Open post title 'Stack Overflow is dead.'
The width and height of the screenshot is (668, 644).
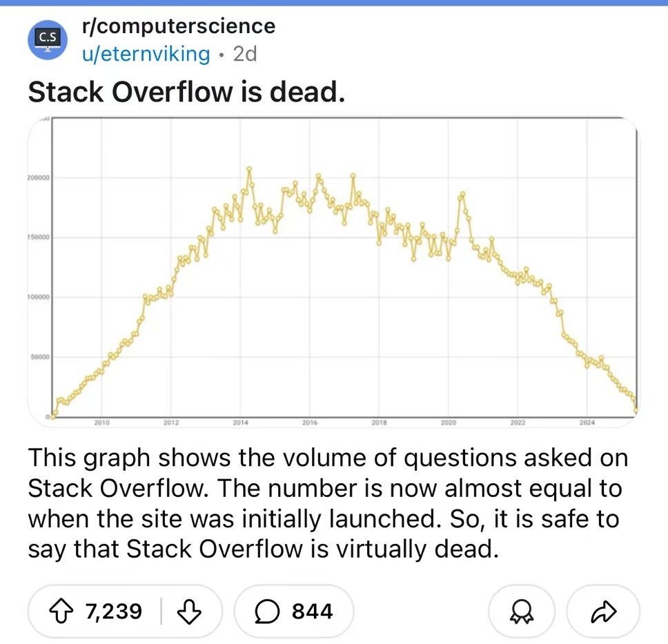(186, 92)
